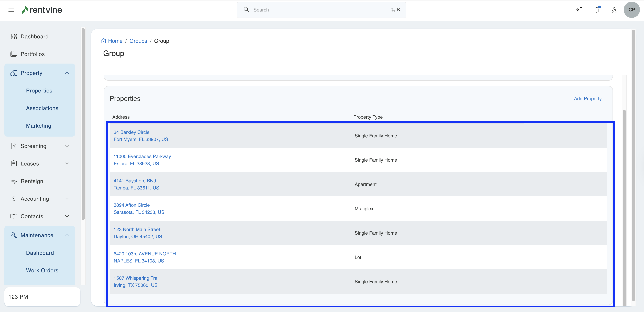Expand the Screening sidebar section
The height and width of the screenshot is (312, 644).
pos(67,146)
